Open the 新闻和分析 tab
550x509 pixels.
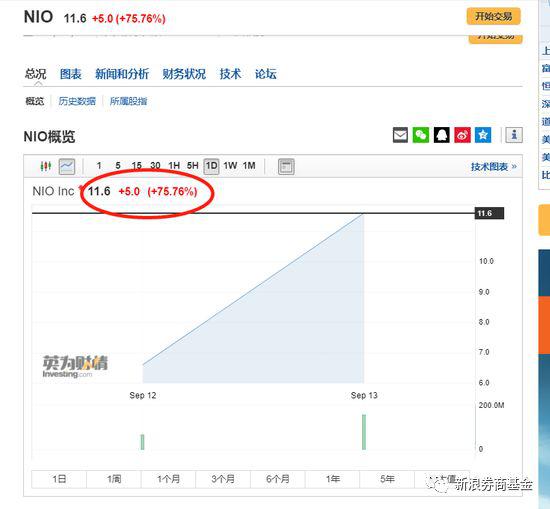(122, 74)
